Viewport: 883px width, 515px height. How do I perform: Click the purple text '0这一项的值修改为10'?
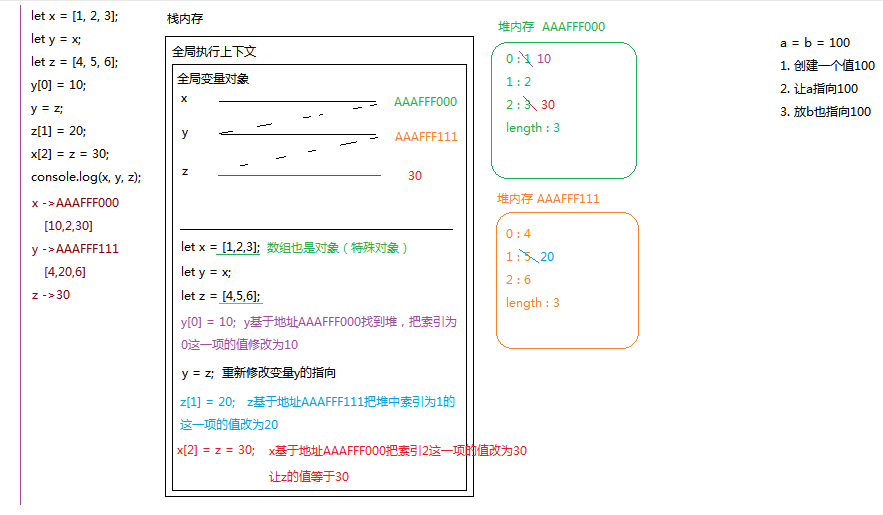click(x=239, y=344)
